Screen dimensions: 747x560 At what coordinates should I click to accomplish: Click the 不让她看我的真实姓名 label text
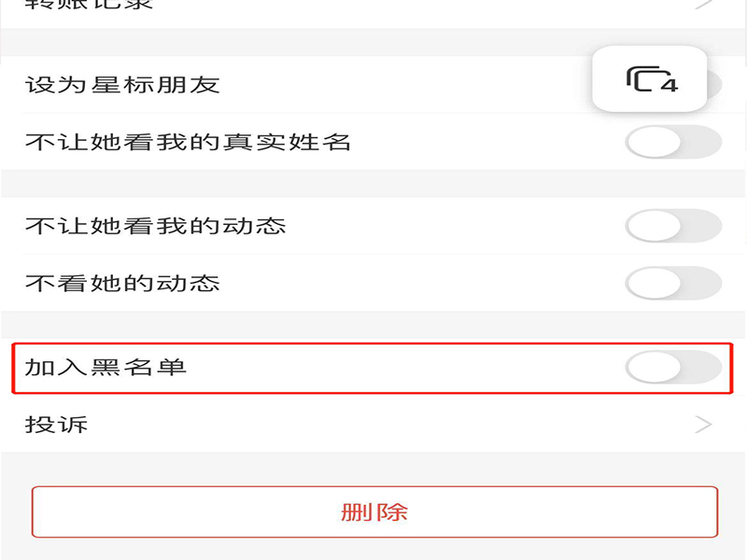pos(188,142)
